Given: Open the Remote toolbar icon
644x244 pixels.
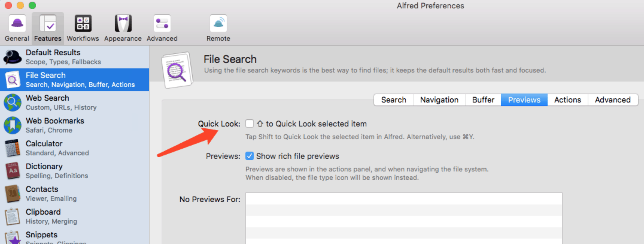Looking at the screenshot, I should 218,23.
